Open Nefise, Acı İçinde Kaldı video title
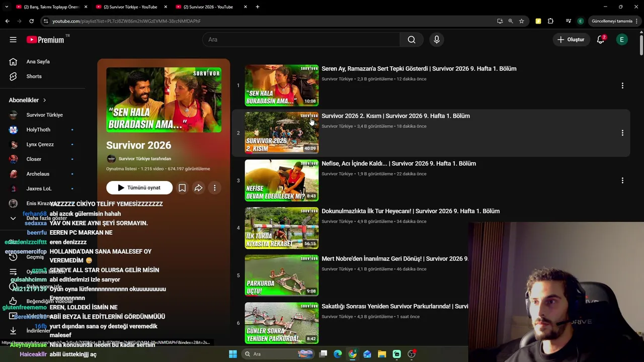 [398, 163]
